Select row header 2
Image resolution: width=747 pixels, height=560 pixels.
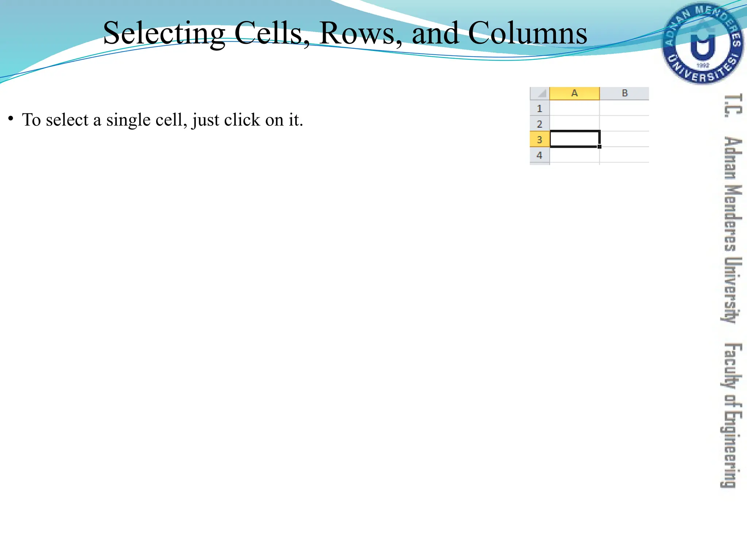click(539, 124)
